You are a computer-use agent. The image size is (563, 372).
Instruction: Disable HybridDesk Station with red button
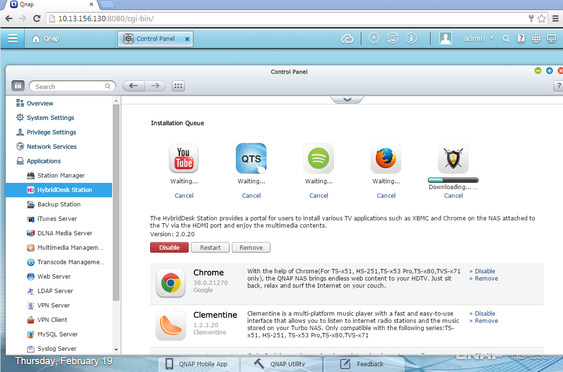(x=169, y=247)
